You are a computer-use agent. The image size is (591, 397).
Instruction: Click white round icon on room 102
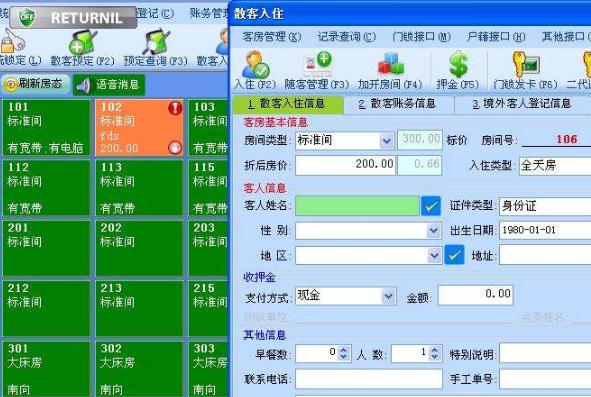[175, 147]
